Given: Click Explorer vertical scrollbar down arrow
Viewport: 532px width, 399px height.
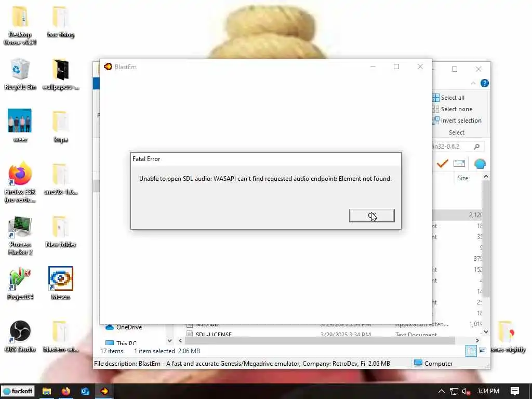Looking at the screenshot, I should click(486, 332).
